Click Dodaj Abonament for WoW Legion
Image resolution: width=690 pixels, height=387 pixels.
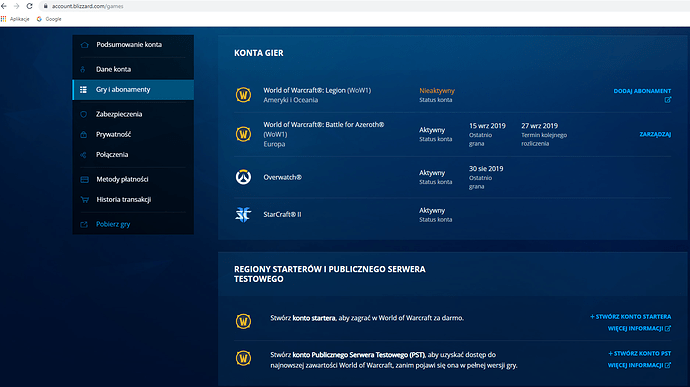[x=642, y=91]
